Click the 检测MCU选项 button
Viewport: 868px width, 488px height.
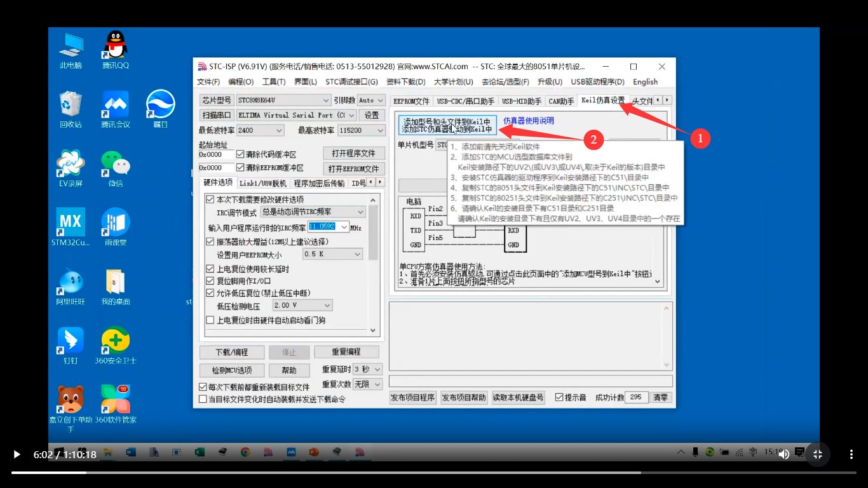pyautogui.click(x=231, y=370)
